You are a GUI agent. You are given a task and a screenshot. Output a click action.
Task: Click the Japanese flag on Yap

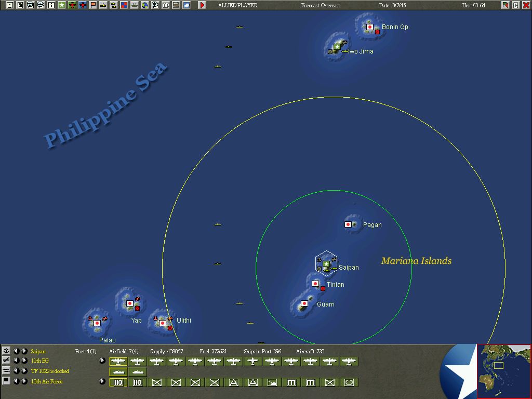pos(129,303)
